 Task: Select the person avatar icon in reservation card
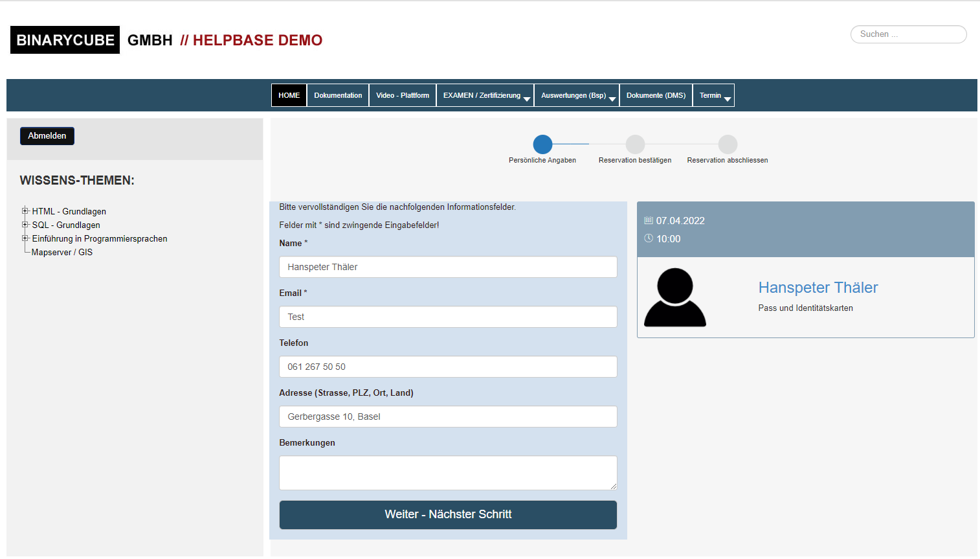[674, 297]
